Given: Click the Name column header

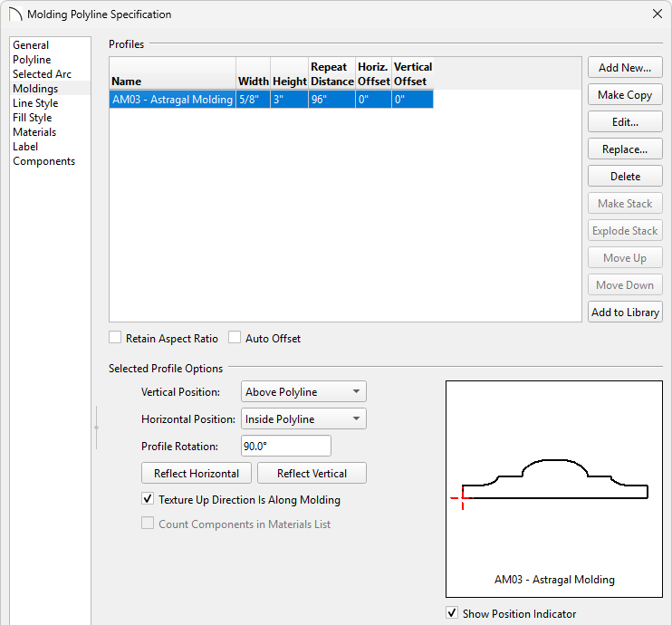Looking at the screenshot, I should tap(172, 73).
